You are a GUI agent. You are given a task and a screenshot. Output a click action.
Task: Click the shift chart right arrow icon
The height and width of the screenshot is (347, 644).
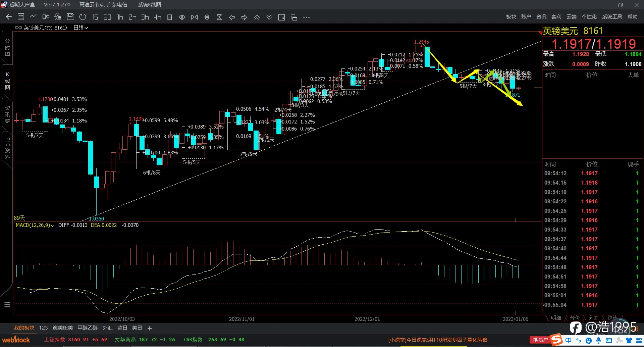pos(244,17)
